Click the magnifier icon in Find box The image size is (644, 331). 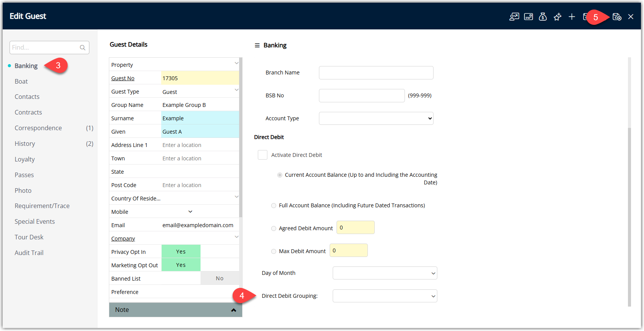83,48
